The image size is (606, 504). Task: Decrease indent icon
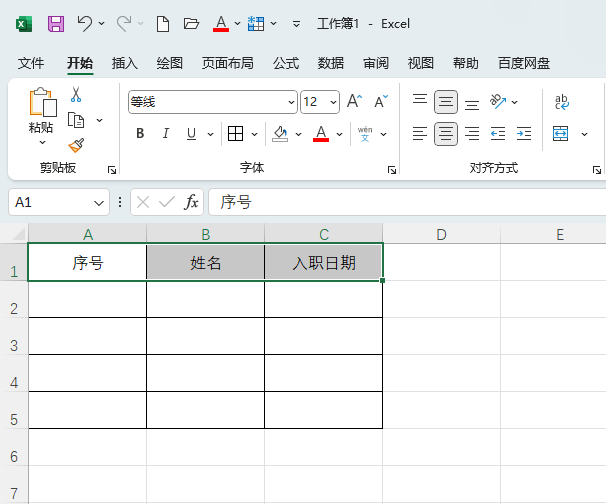click(498, 134)
